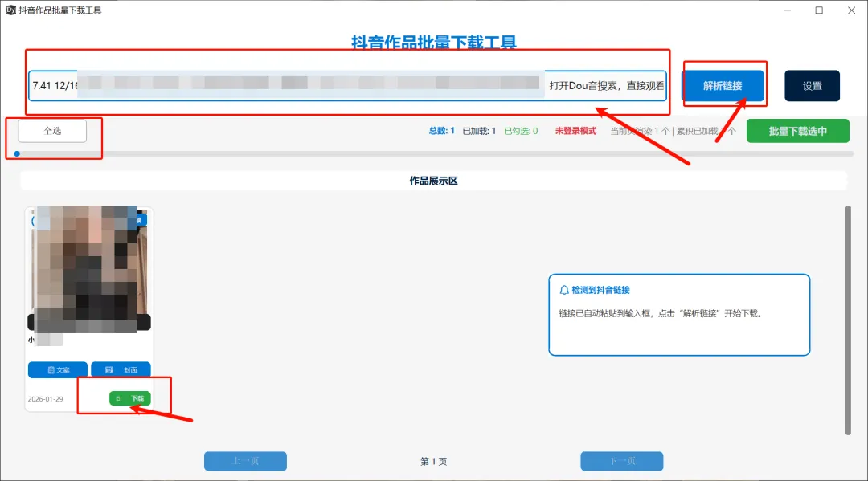Close the application window
868x481 pixels.
(x=851, y=10)
